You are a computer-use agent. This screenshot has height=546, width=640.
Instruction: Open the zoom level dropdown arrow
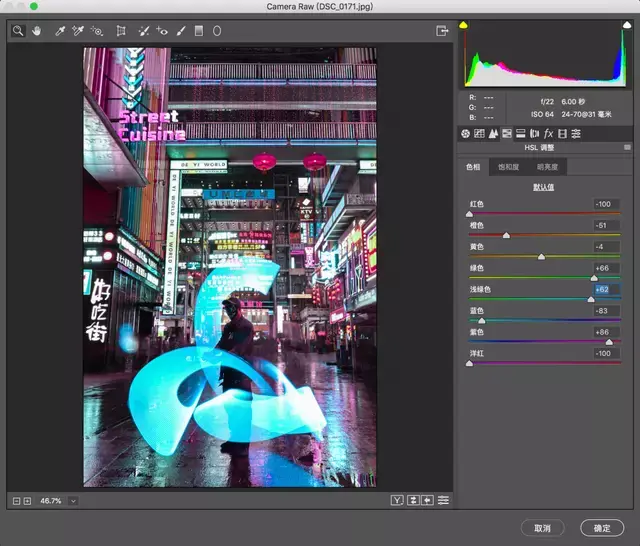coord(73,501)
